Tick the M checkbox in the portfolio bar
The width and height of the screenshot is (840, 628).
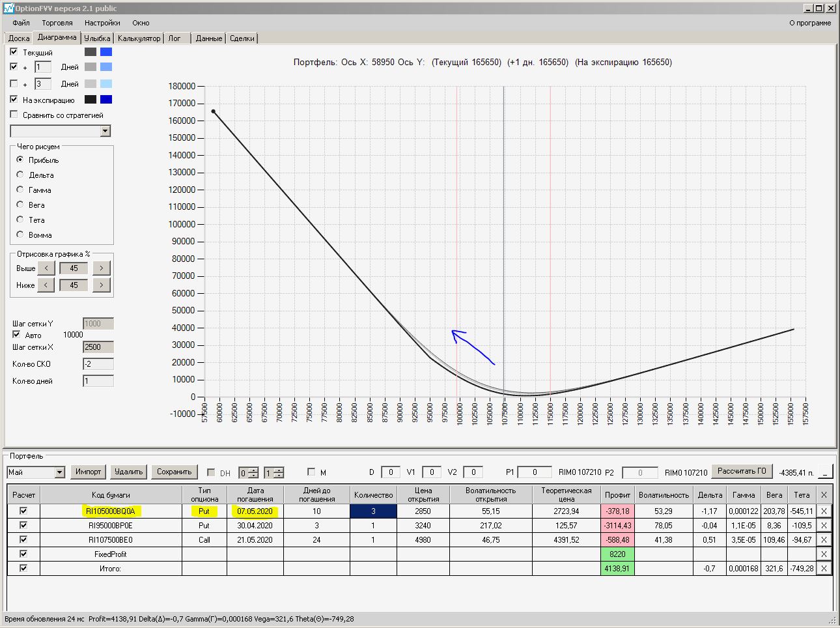pos(311,472)
